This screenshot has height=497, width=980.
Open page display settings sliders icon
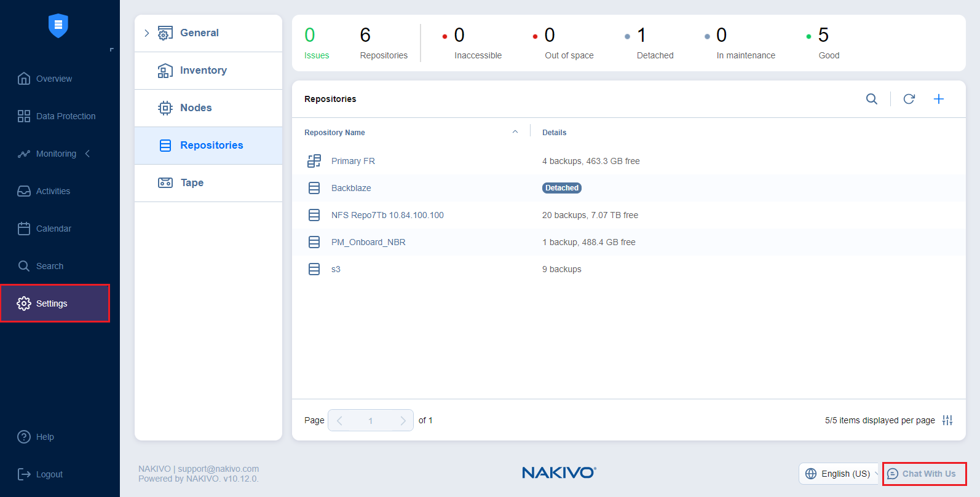(x=947, y=420)
